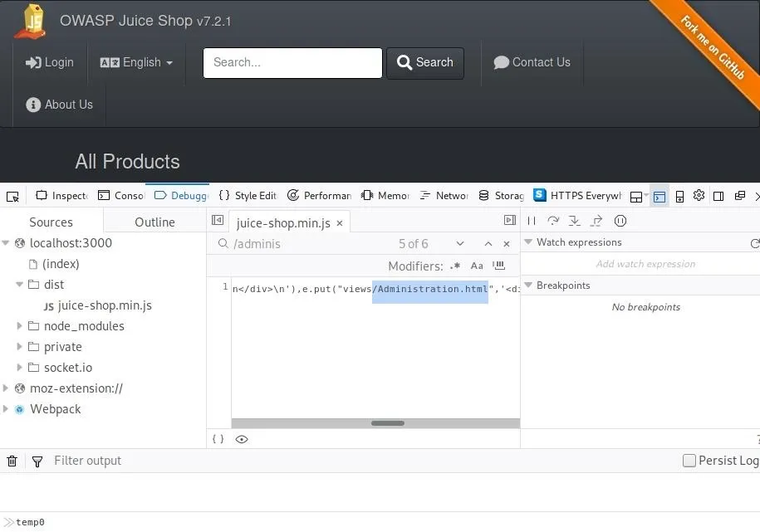Expand the node_modules folder

coord(19,326)
